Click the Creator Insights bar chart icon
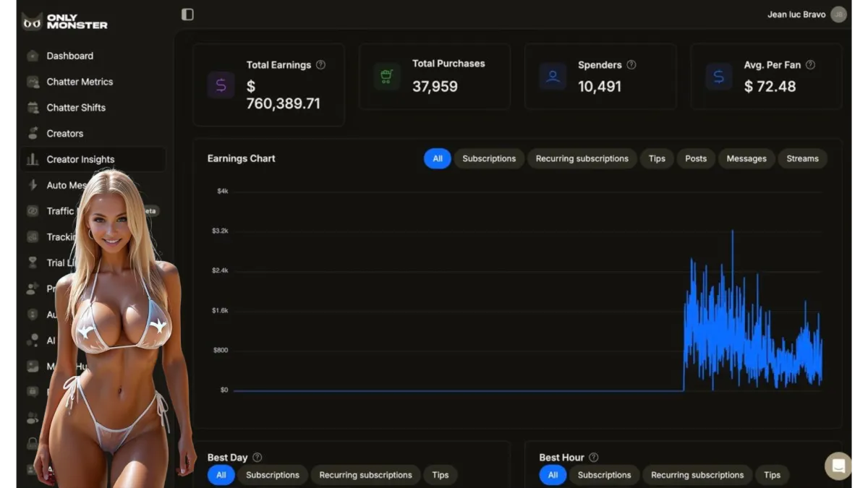The image size is (868, 488). [x=33, y=160]
